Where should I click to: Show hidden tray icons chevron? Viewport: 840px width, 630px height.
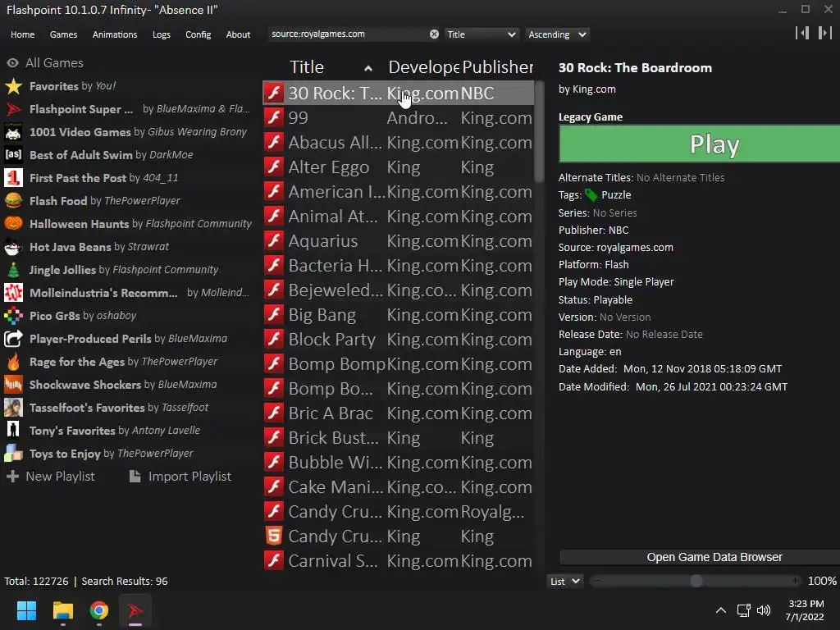coord(721,610)
